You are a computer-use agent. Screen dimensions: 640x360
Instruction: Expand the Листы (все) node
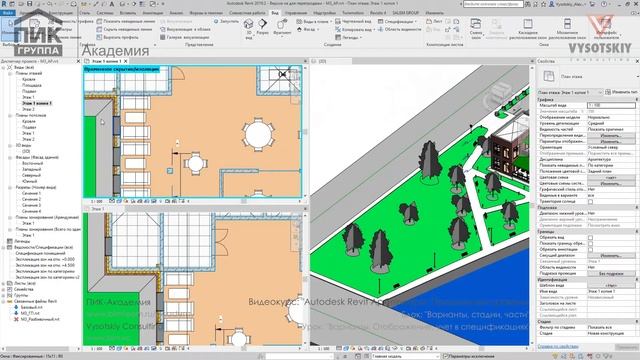point(4,283)
